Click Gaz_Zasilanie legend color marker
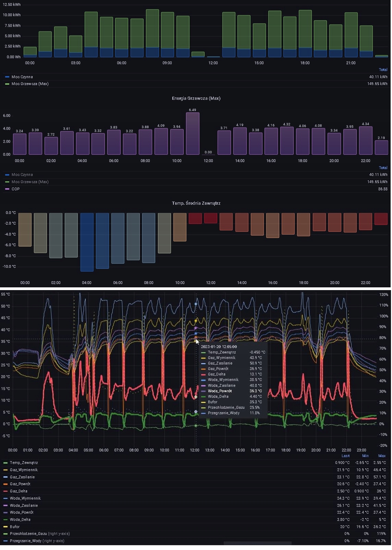The height and width of the screenshot is (550, 392). (x=5, y=478)
